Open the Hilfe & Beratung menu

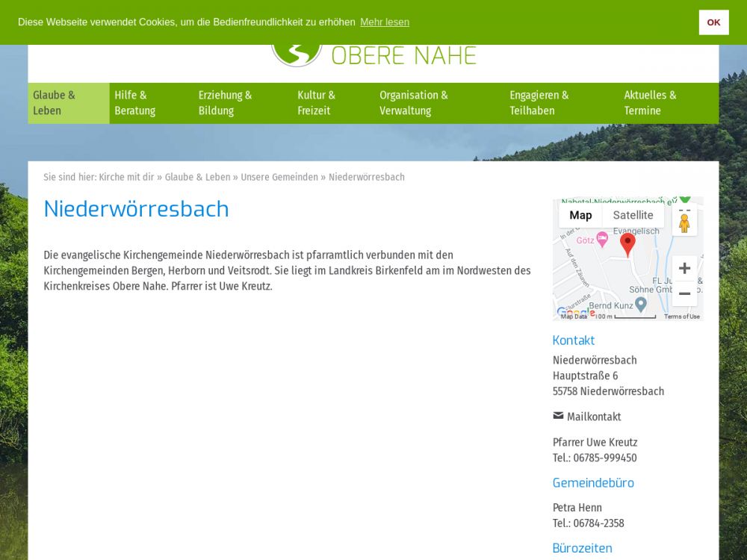tap(135, 103)
